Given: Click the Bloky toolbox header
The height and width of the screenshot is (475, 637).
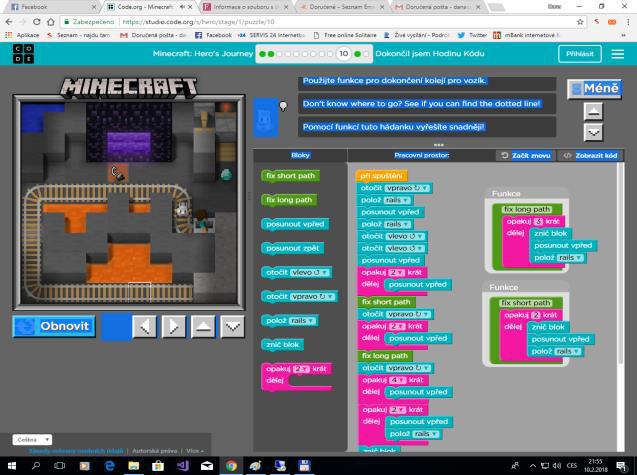Looking at the screenshot, I should (300, 155).
